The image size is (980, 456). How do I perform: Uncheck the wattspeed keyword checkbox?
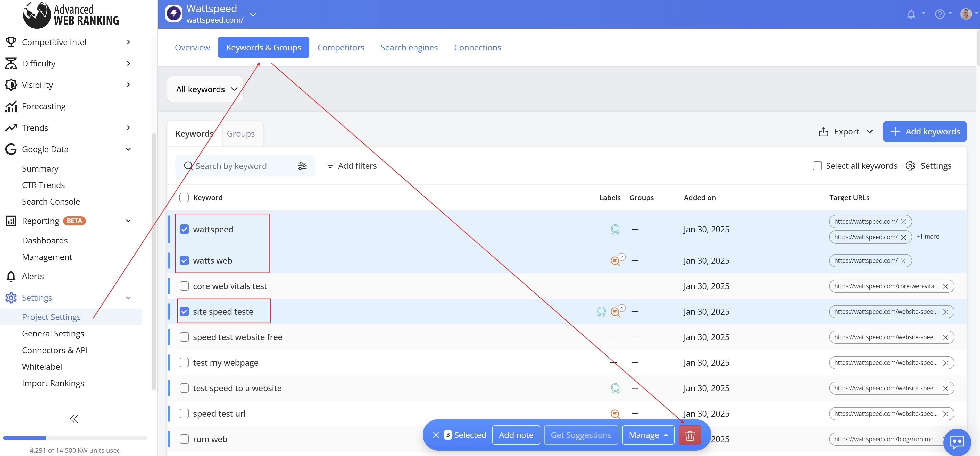coord(184,229)
